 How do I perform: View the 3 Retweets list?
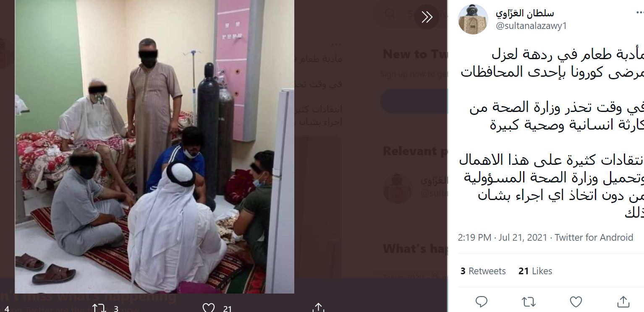(x=483, y=271)
